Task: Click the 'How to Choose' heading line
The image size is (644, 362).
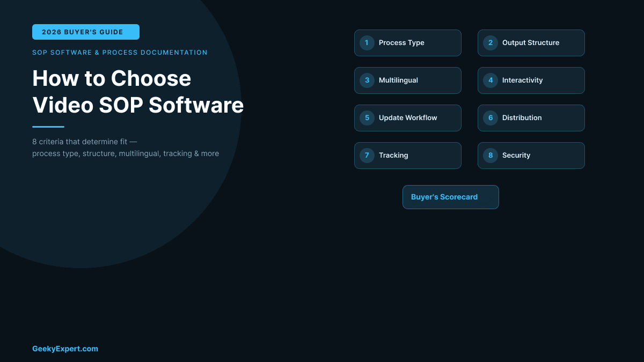Action: click(x=112, y=78)
